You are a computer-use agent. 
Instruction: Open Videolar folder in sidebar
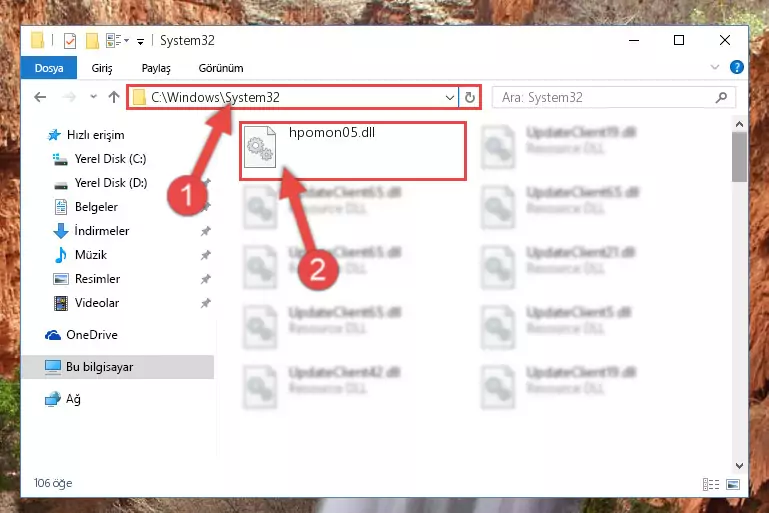97,303
